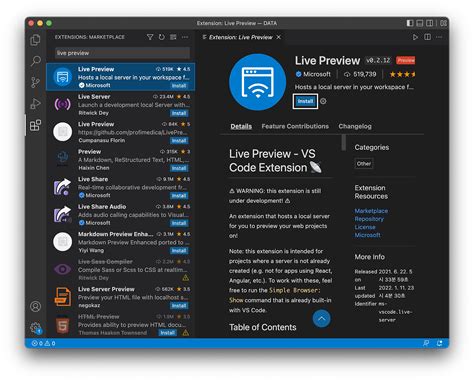This screenshot has width=474, height=381.
Task: Switch to the Changelog tab
Action: [x=355, y=126]
